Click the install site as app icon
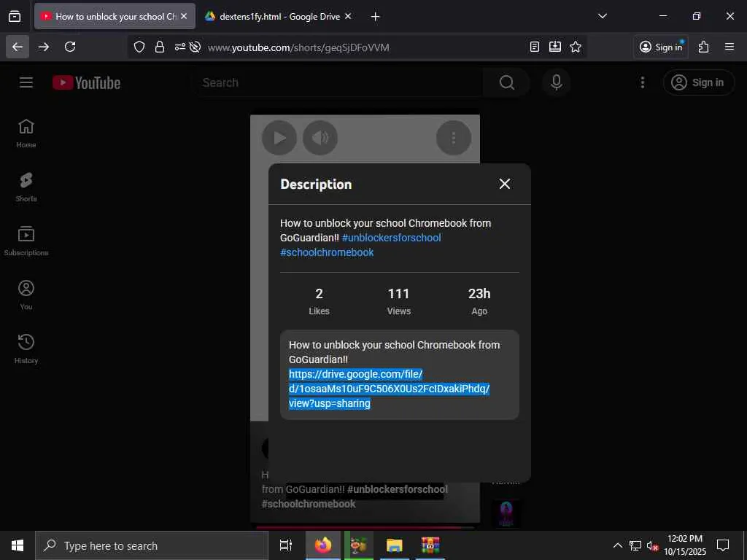747x560 pixels. (555, 47)
